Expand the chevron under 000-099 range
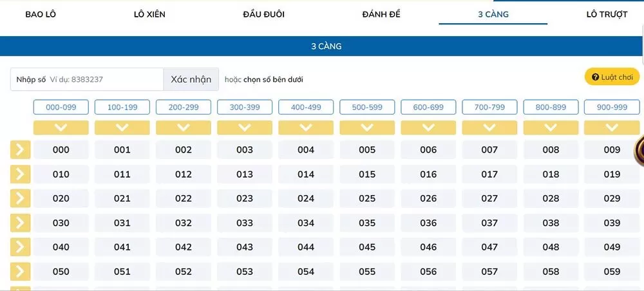644x291 pixels. point(61,127)
